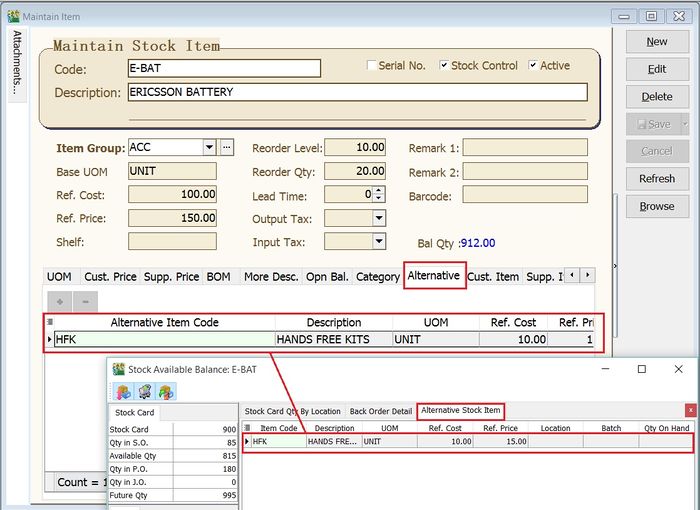Enable the Serial No. checkbox
This screenshot has height=510, width=700.
[x=372, y=66]
